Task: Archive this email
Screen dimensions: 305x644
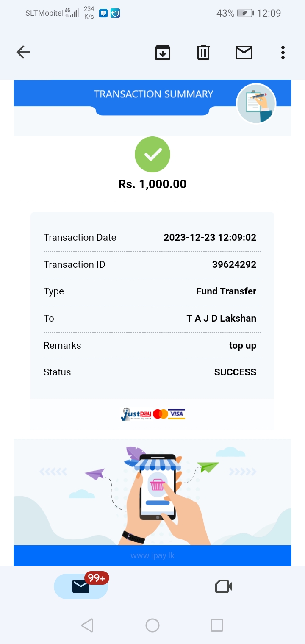Action: point(163,53)
